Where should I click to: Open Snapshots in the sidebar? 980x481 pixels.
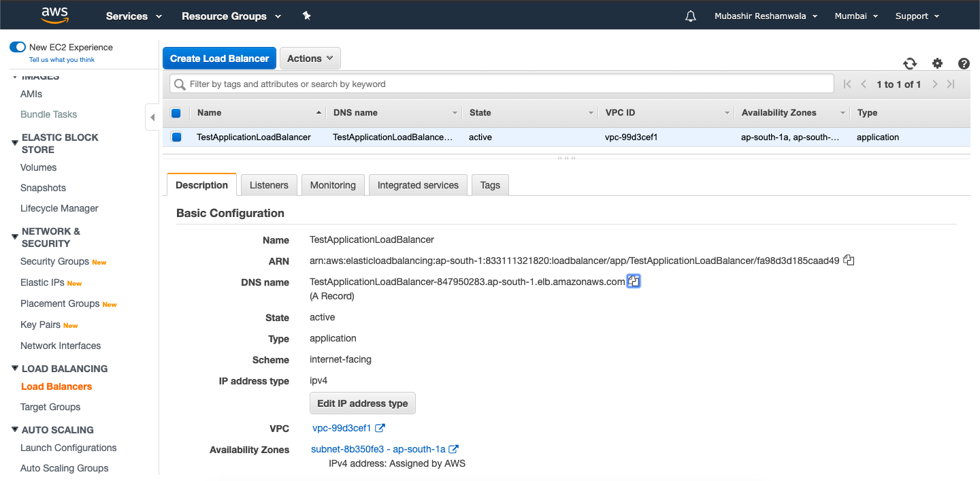point(44,188)
